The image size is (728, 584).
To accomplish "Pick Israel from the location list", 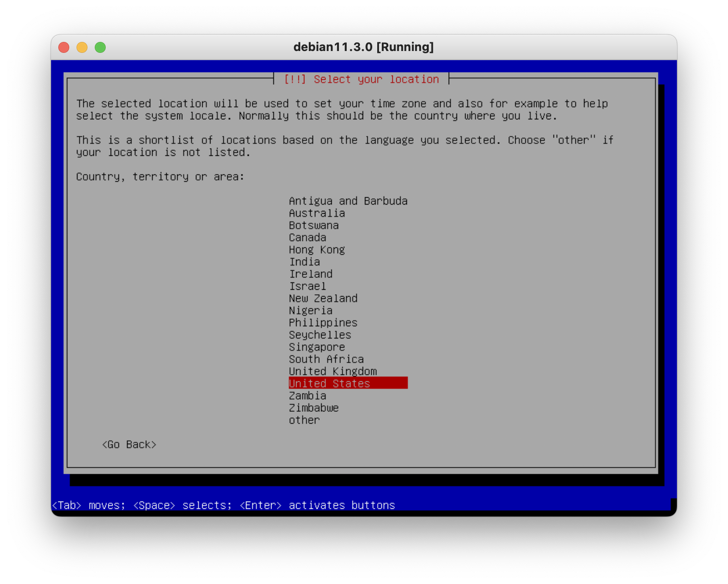I will coord(308,287).
